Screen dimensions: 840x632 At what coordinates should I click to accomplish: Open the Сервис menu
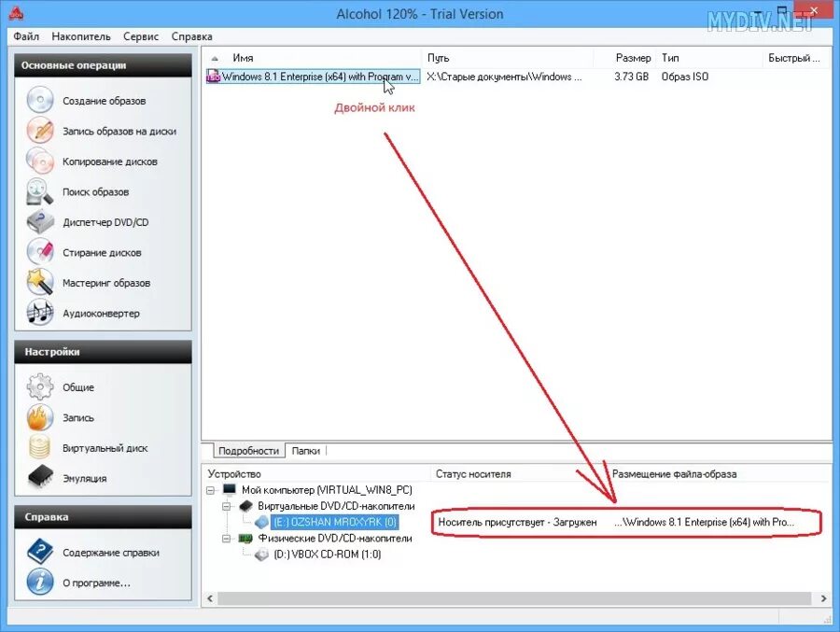click(x=141, y=36)
